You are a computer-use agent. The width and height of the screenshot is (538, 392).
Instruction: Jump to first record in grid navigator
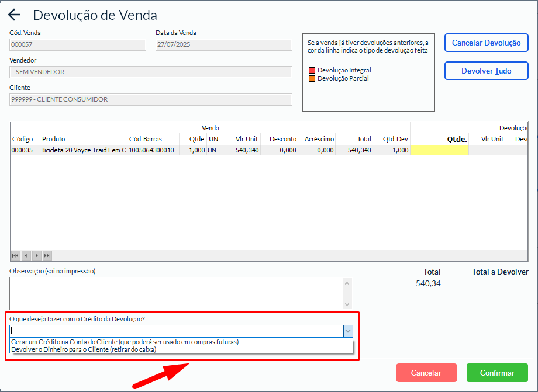16,255
